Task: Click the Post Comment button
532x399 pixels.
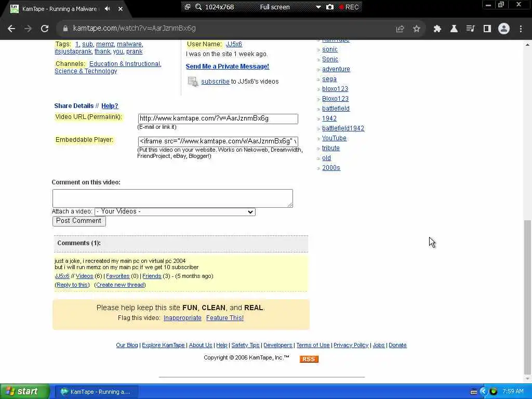Action: [79, 221]
